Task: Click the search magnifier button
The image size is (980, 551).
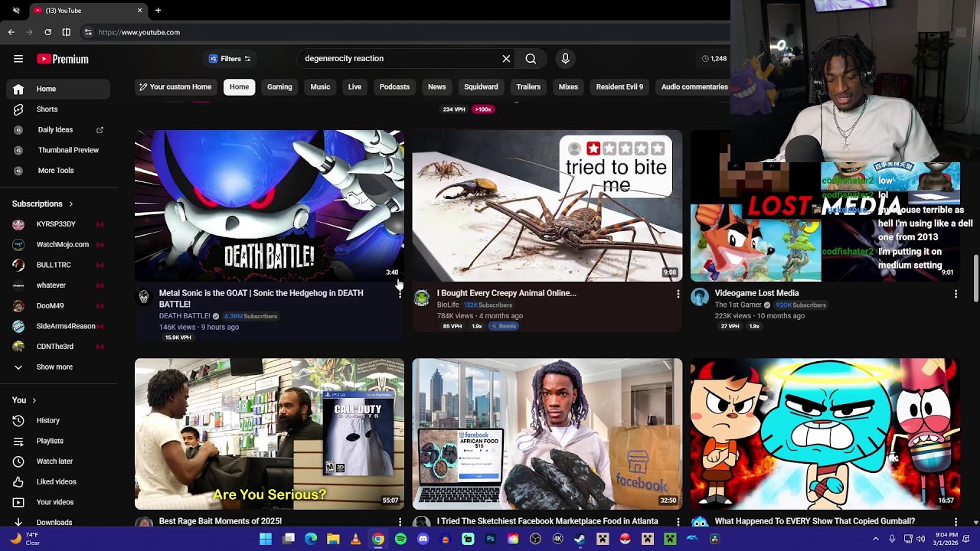Action: pyautogui.click(x=531, y=59)
